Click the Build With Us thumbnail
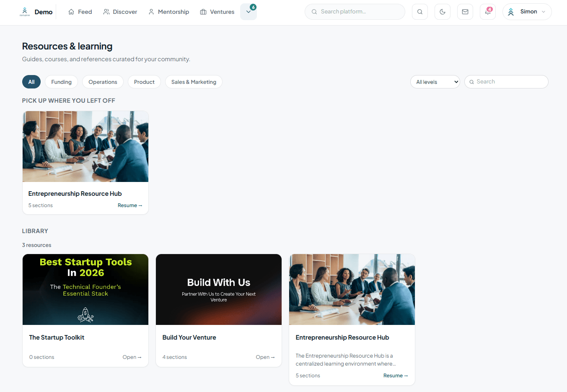Screen dimensions: 567x392 point(219,289)
